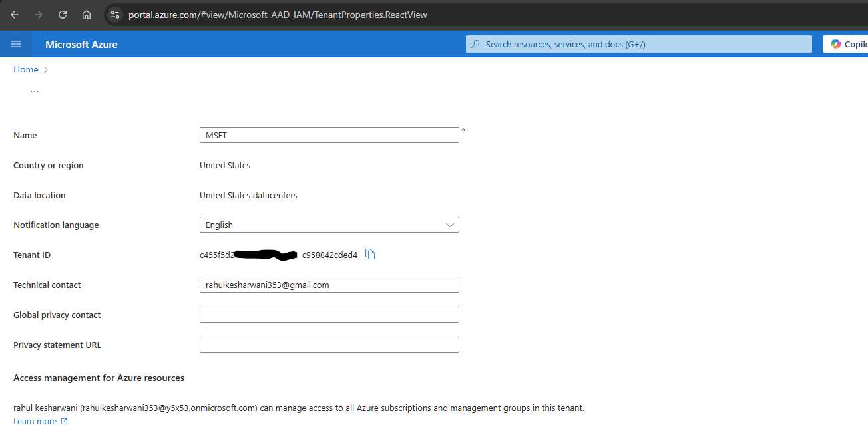
Task: Go to the browser home page
Action: (x=86, y=14)
